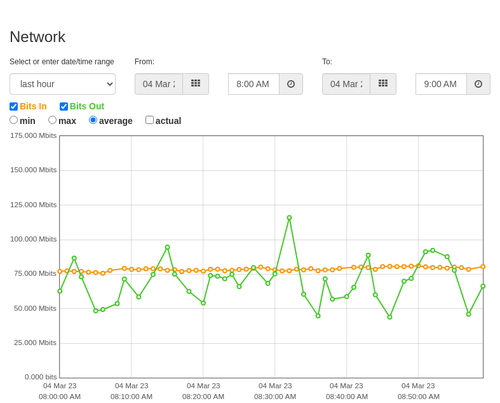Click the 'Select or enter date/time range' label
Viewport: 500px width, 403px height.
click(62, 62)
